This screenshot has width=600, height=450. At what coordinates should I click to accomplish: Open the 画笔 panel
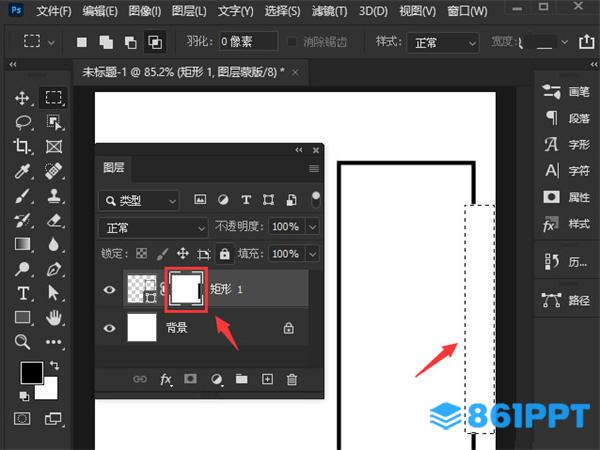[x=566, y=92]
